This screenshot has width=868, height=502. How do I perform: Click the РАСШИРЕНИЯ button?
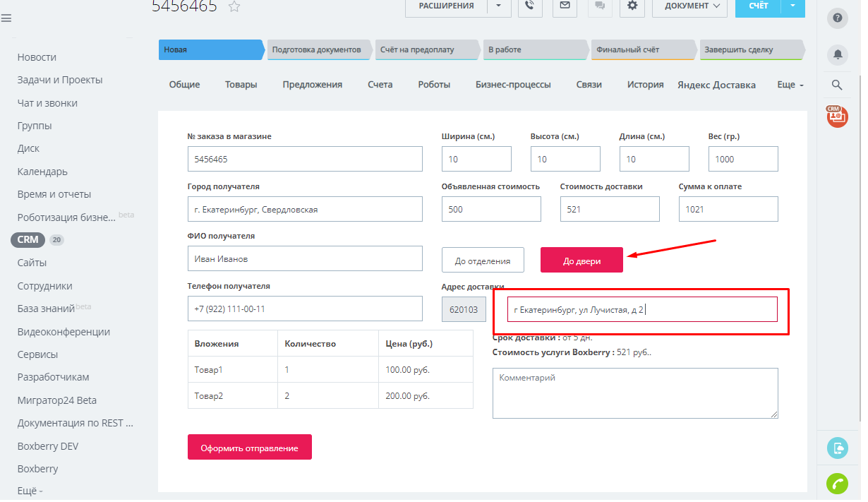447,6
